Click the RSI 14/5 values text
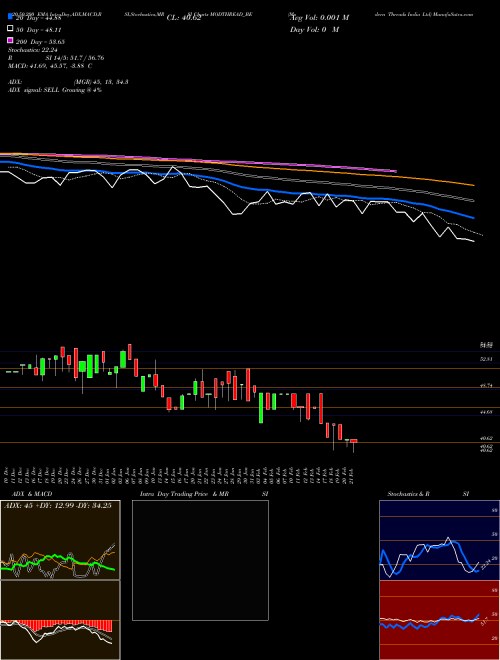The height and width of the screenshot is (660, 500). pyautogui.click(x=75, y=58)
